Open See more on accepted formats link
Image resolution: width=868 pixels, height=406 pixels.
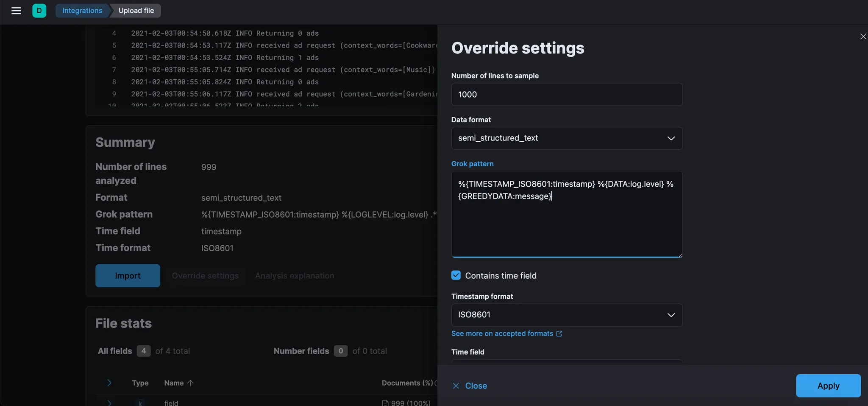point(502,334)
